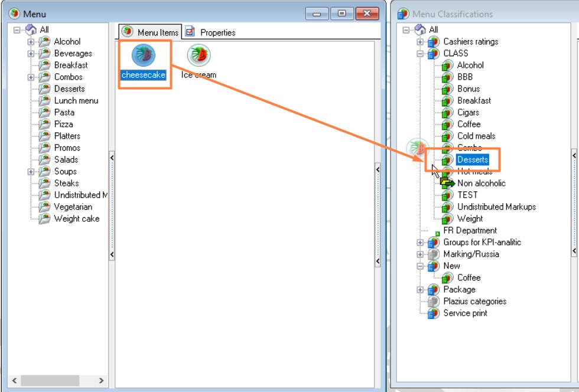
Task: Click the Service print classification icon
Action: click(434, 313)
